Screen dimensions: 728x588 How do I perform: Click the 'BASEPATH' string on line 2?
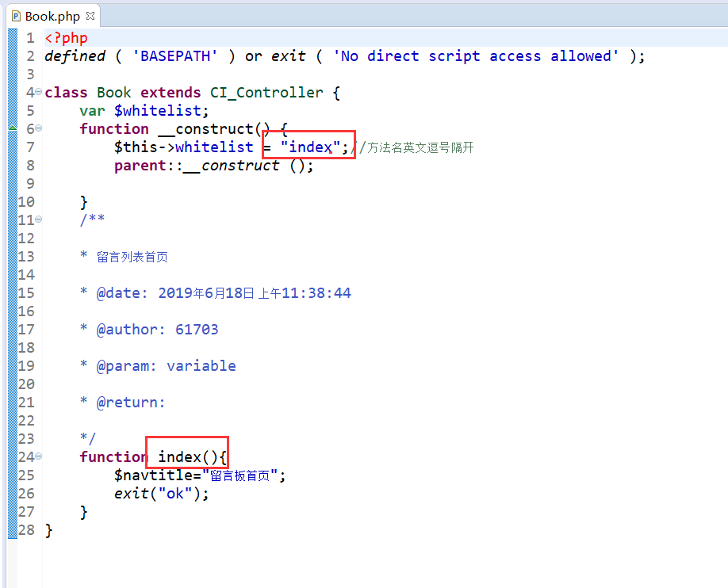[x=174, y=56]
